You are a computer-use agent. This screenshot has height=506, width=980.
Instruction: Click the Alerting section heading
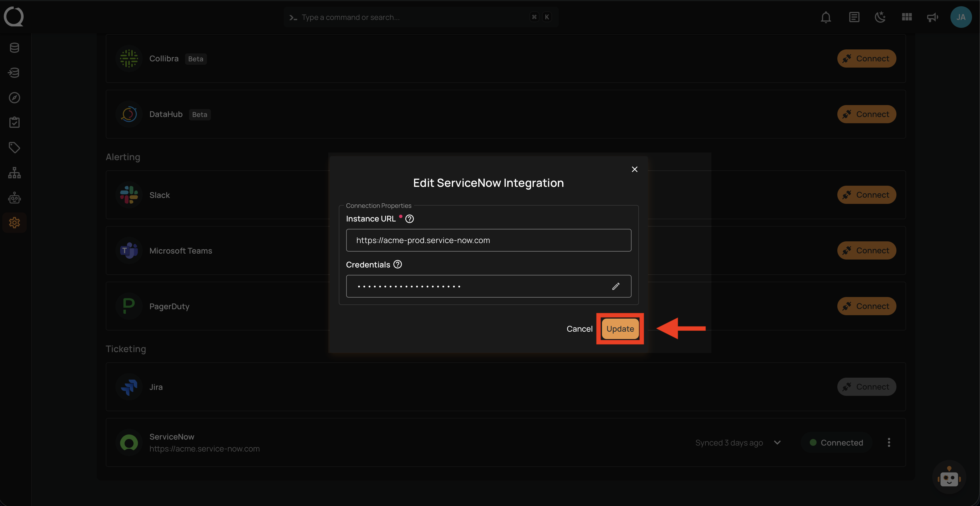(x=123, y=157)
